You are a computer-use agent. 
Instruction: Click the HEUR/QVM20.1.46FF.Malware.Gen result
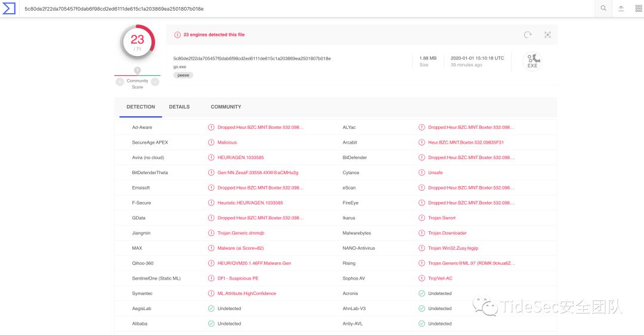coord(254,263)
